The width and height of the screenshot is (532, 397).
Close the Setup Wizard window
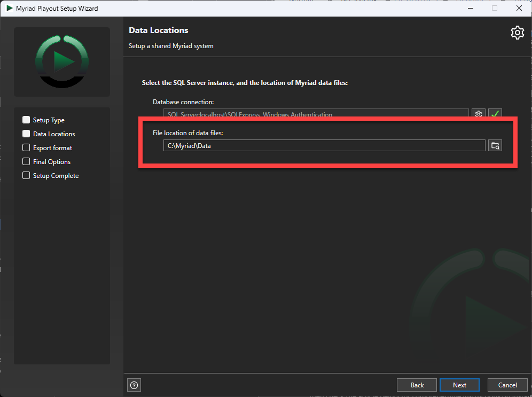[x=519, y=8]
